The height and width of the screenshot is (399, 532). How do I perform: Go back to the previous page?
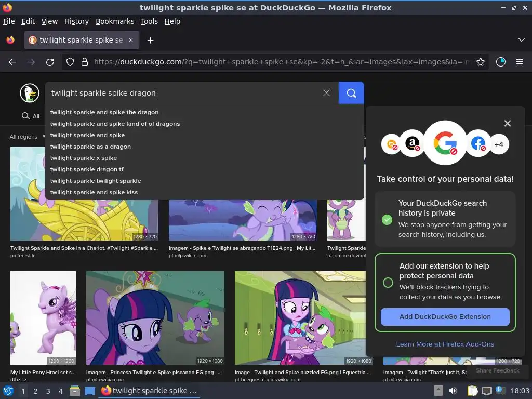click(12, 62)
